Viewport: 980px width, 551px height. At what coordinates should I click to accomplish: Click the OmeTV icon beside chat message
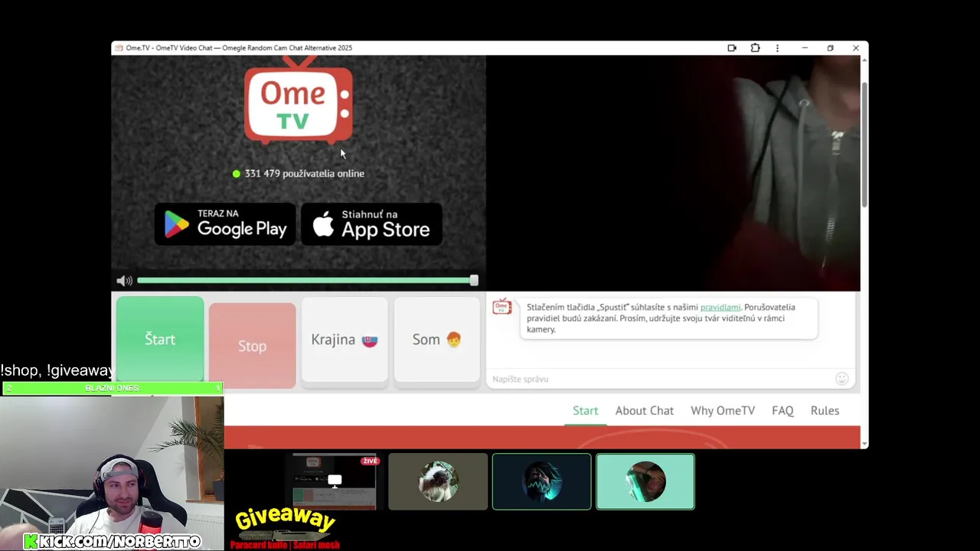point(502,307)
